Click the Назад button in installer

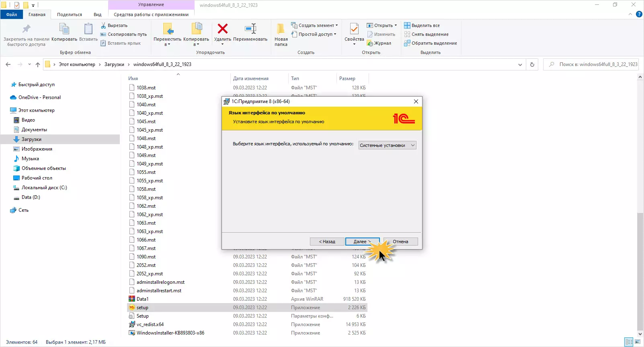click(x=327, y=242)
